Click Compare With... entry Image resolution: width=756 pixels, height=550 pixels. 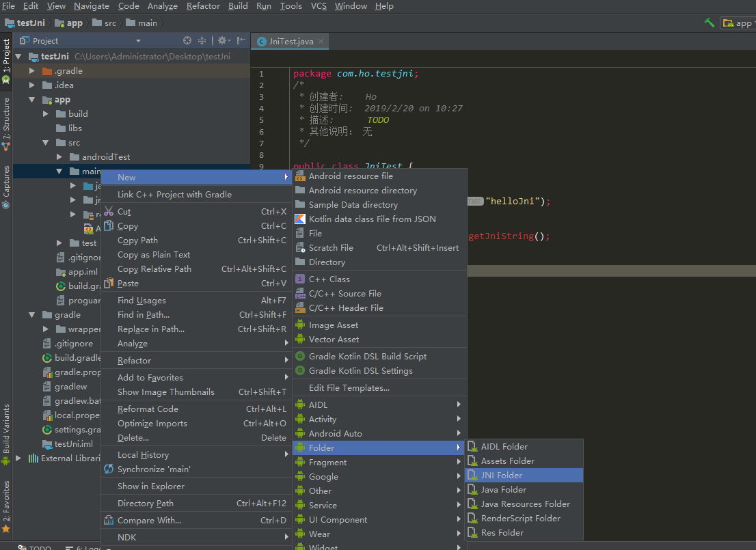point(195,521)
